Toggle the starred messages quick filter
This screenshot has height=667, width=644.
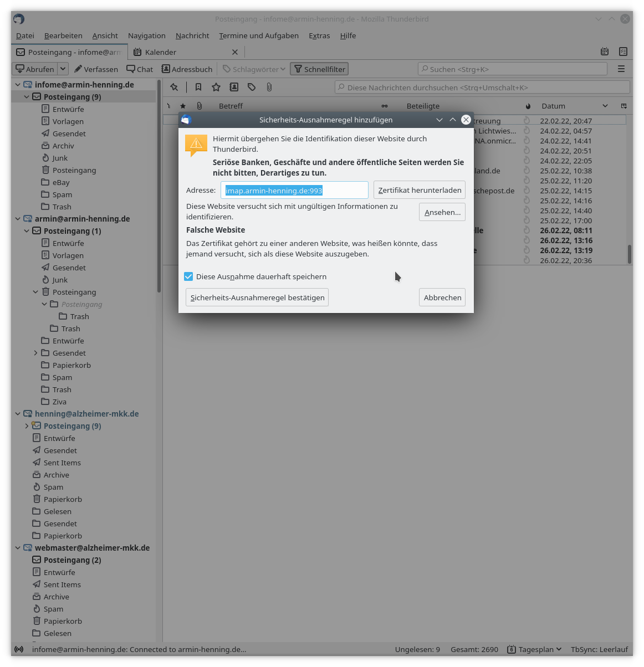(216, 87)
